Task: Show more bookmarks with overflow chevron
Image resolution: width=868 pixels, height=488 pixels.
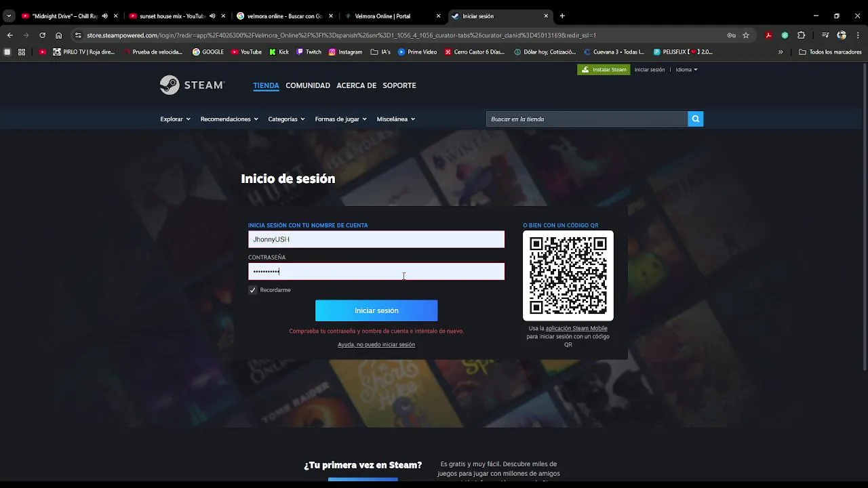Action: click(x=781, y=52)
